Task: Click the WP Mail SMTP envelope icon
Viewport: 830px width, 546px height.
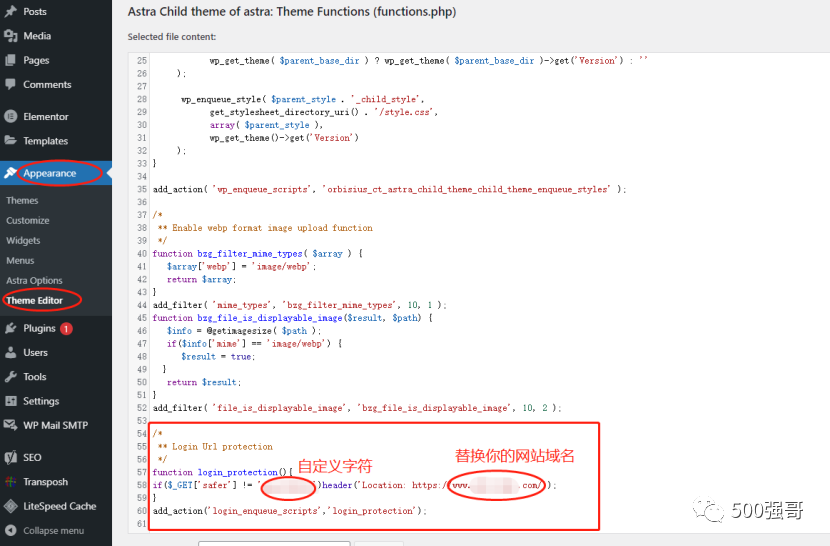Action: pyautogui.click(x=11, y=425)
